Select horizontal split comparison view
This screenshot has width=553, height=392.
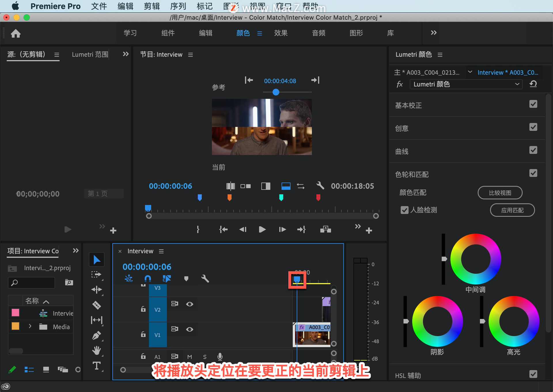286,186
